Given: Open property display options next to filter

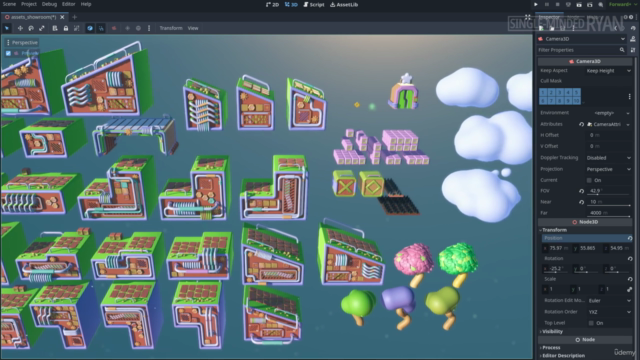Looking at the screenshot, I should [x=633, y=50].
